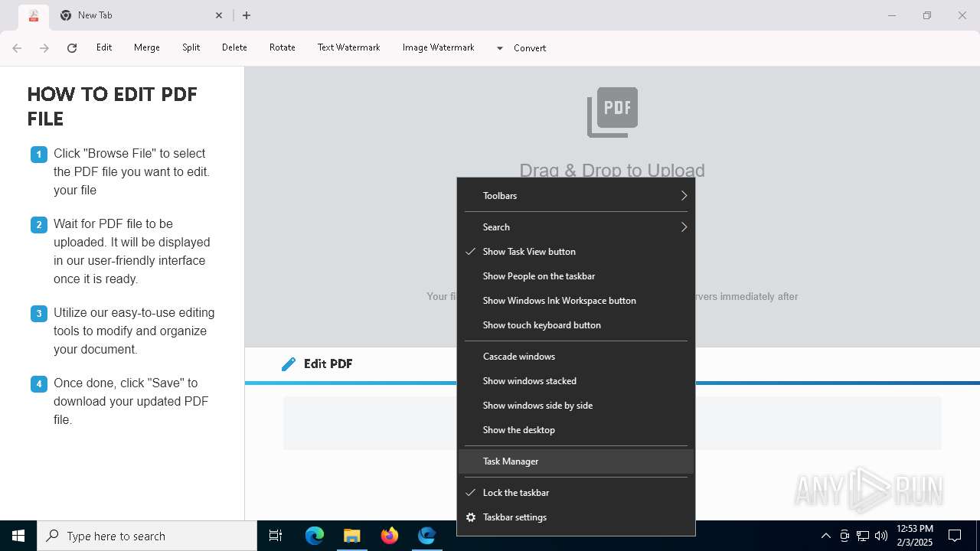Click the volume speaker tray icon

[881, 536]
